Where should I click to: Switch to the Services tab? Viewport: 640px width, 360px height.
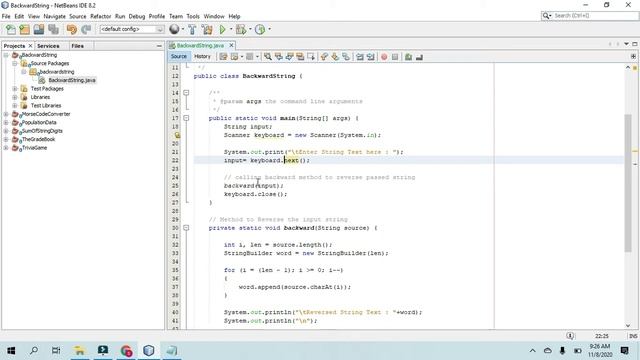coord(48,46)
